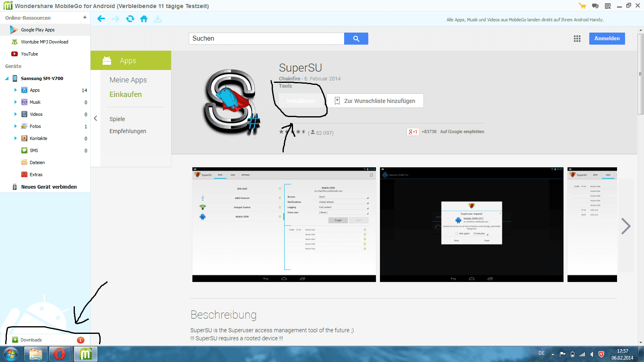Open the Dateien section
The width and height of the screenshot is (644, 362).
pos(37,162)
